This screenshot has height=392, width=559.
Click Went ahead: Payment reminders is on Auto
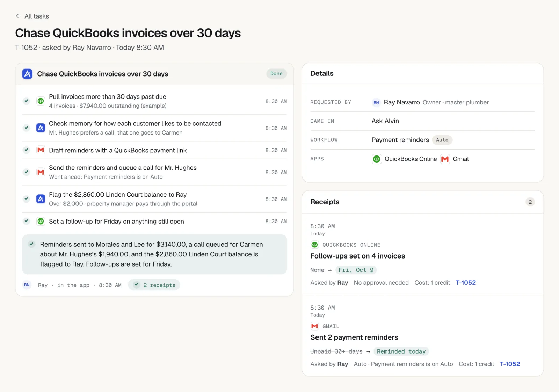pos(106,177)
